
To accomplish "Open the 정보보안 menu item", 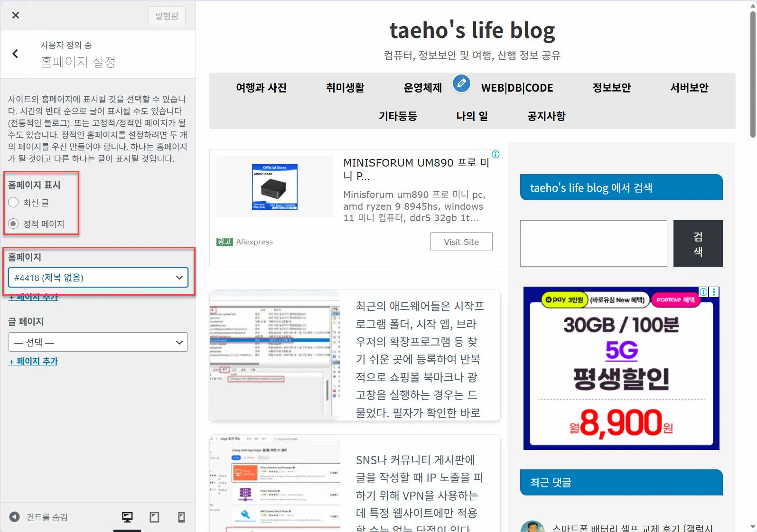I will click(x=611, y=88).
